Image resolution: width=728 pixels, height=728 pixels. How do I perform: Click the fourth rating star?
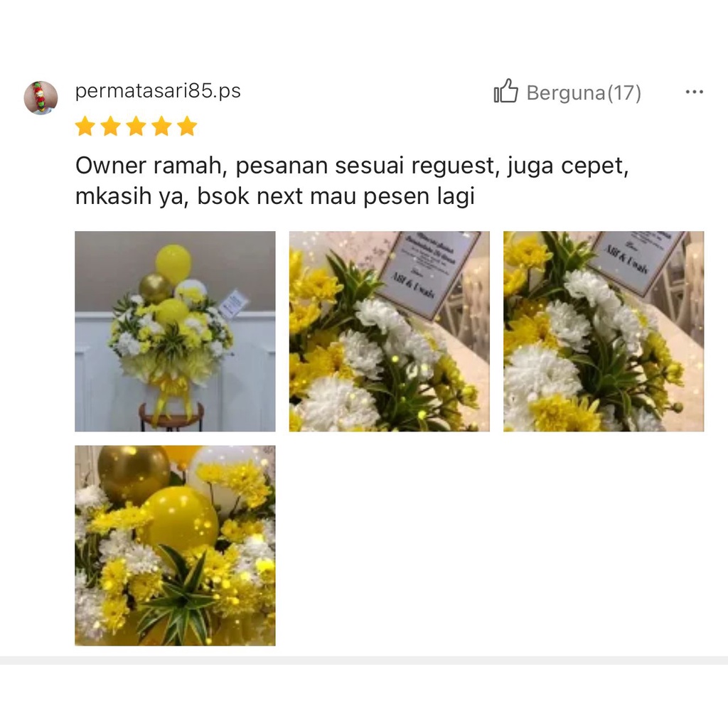coord(161,127)
